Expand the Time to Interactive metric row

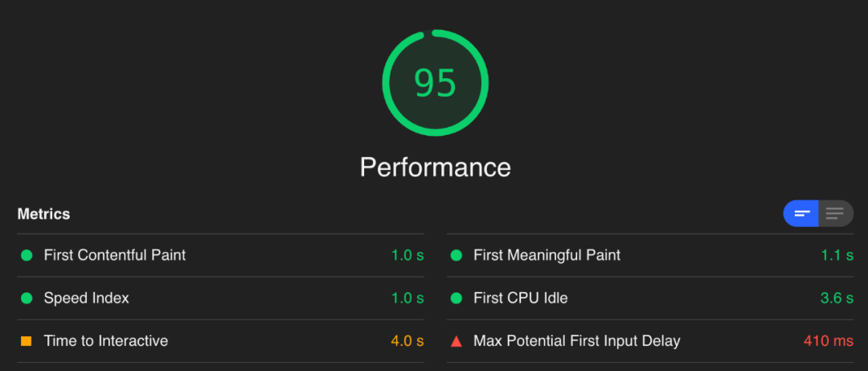(x=220, y=341)
